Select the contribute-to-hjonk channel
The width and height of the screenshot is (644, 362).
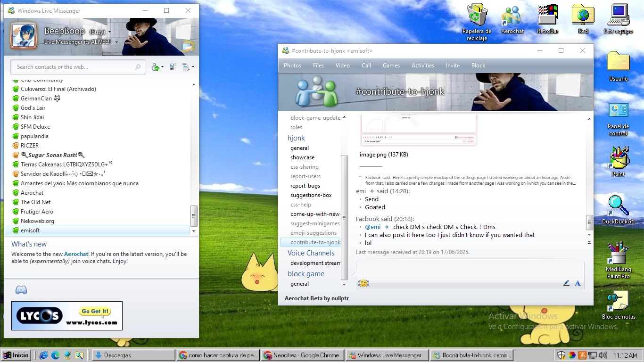tap(310, 242)
